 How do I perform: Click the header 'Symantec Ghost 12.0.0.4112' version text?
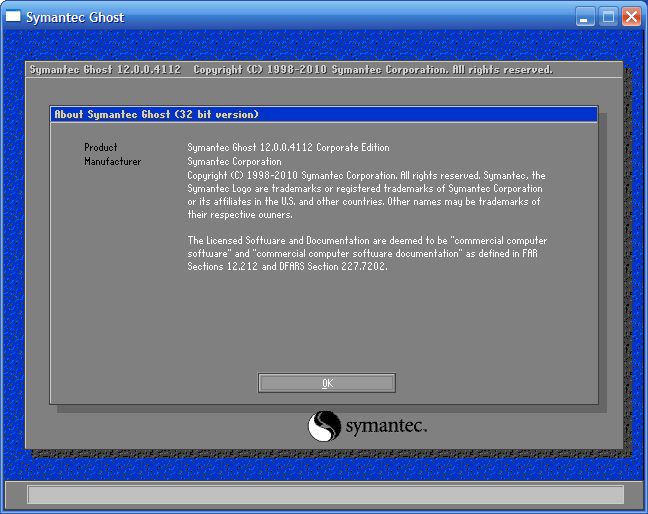(x=105, y=69)
